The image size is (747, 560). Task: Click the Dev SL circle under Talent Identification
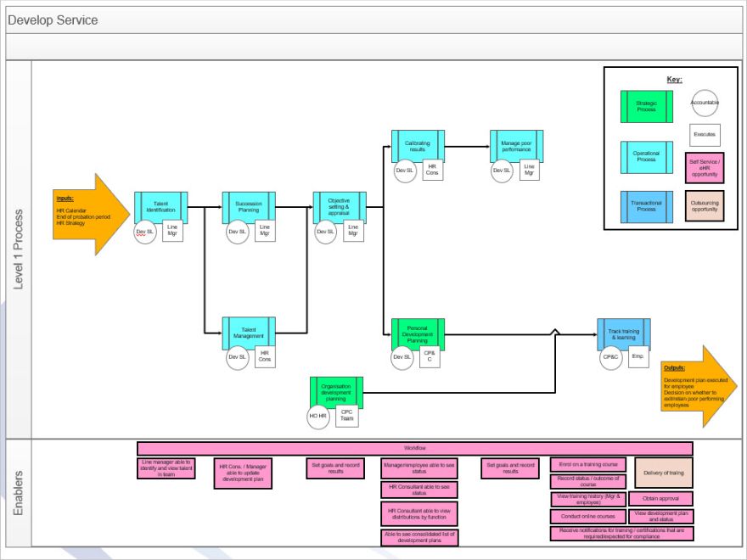pyautogui.click(x=143, y=229)
